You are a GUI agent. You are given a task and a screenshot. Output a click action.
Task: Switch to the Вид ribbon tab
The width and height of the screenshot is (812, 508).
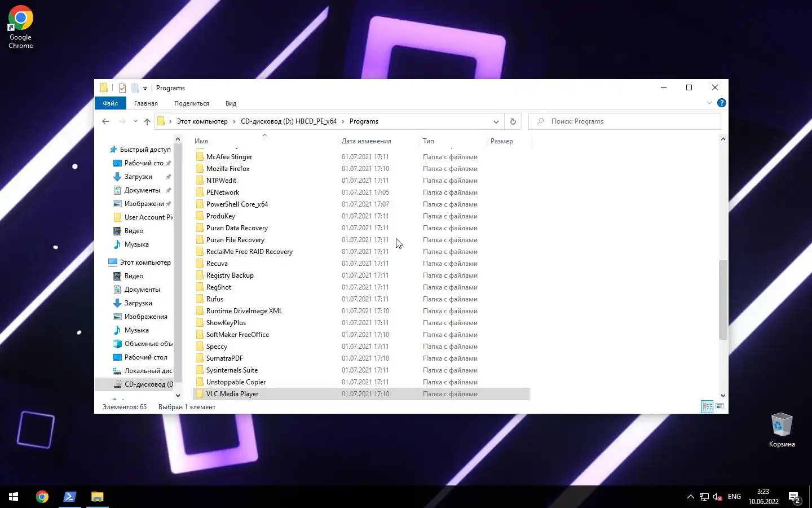[x=231, y=103]
